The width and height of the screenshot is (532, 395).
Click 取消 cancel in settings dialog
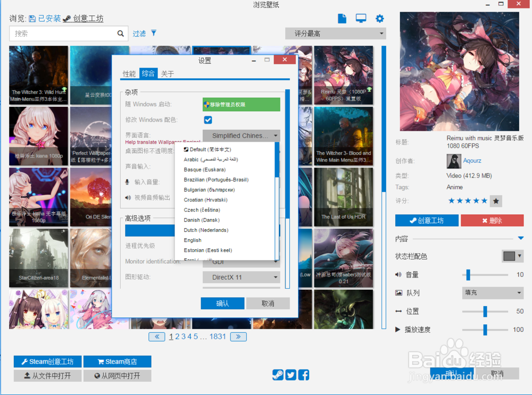pyautogui.click(x=268, y=304)
